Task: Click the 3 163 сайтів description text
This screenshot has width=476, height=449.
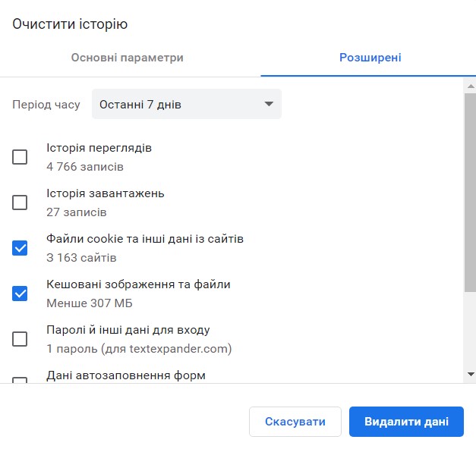Action: tap(81, 258)
